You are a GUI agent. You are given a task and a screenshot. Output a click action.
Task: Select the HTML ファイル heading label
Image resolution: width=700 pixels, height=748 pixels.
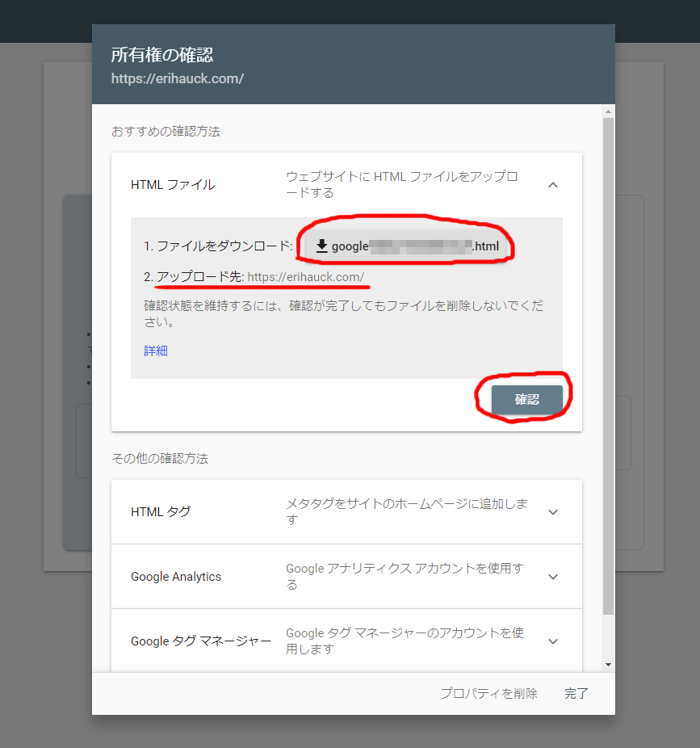[x=173, y=185]
